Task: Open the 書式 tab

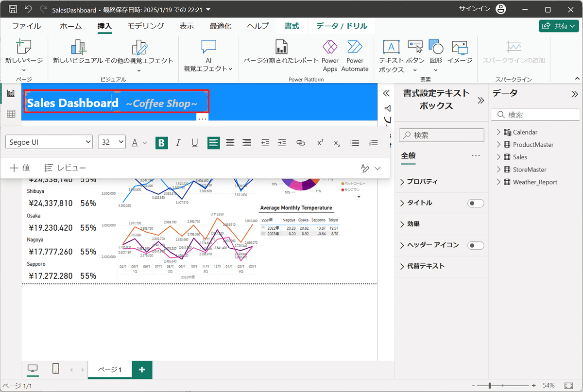Action: pyautogui.click(x=292, y=26)
